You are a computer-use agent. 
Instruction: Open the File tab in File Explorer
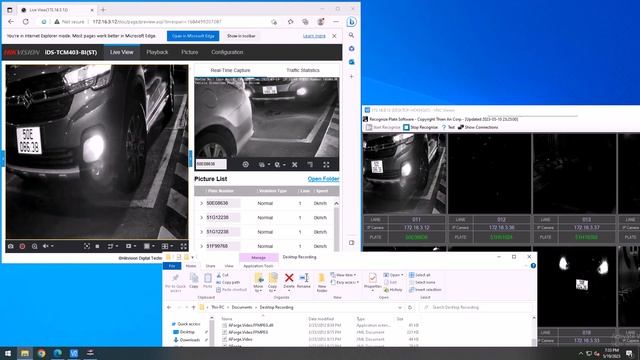point(172,266)
